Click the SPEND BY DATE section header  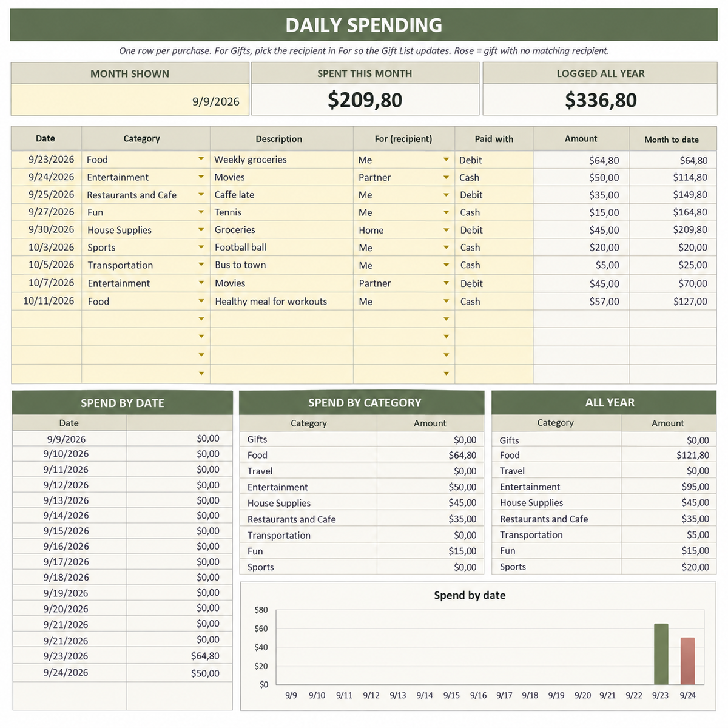(x=123, y=403)
